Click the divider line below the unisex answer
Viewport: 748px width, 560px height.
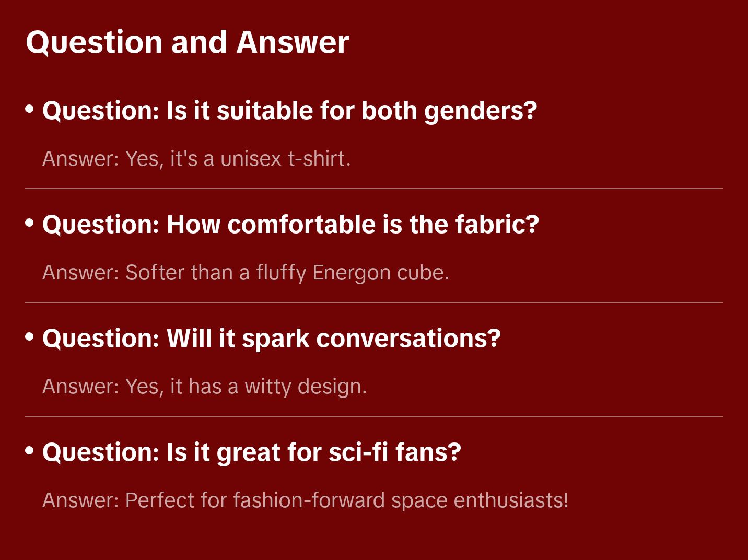click(x=374, y=189)
